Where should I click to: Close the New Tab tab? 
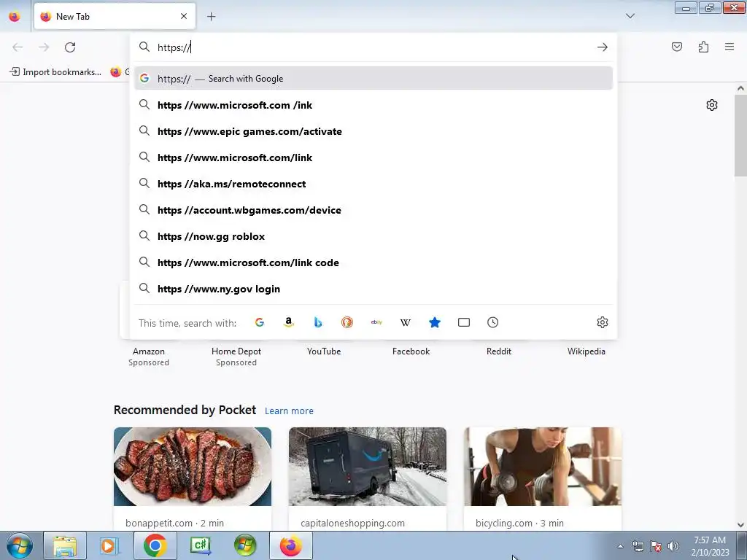click(x=184, y=16)
